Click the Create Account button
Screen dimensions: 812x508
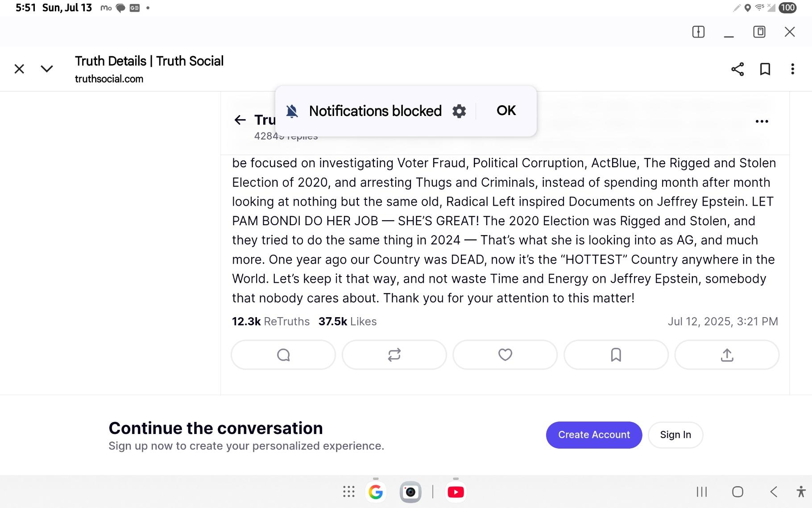[594, 435]
